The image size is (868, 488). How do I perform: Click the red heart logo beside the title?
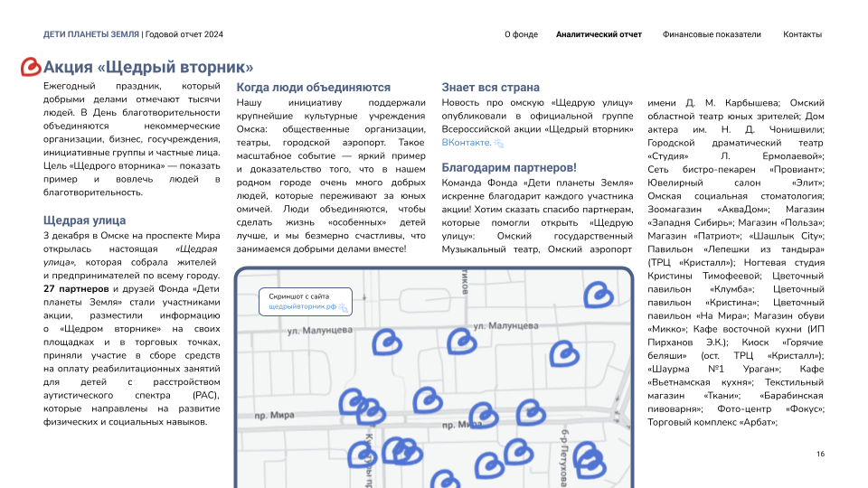(x=31, y=67)
